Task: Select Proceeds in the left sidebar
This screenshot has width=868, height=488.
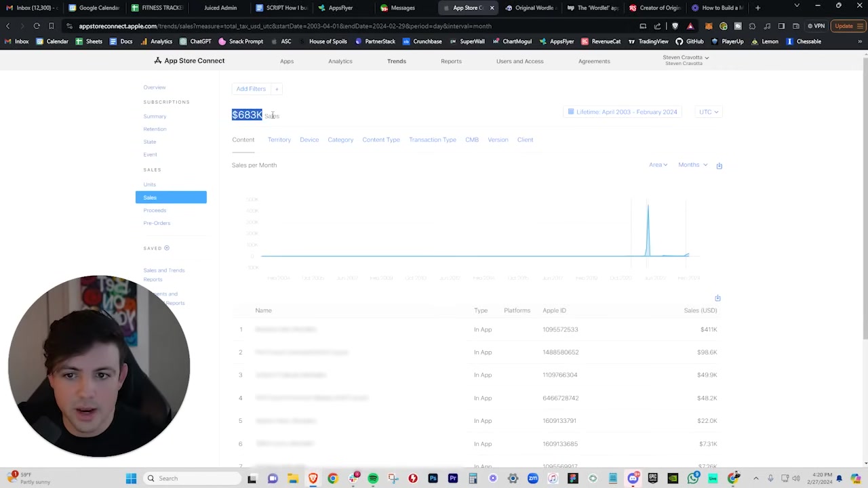Action: [155, 210]
